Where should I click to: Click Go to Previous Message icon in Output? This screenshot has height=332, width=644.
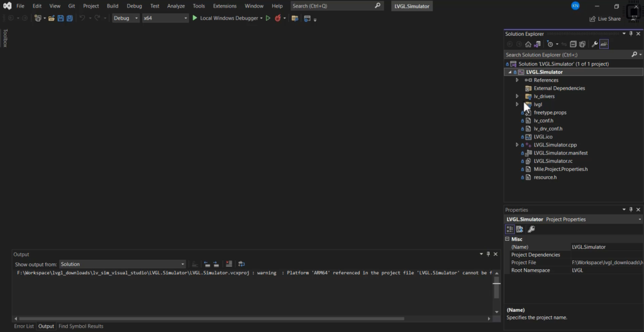207,264
